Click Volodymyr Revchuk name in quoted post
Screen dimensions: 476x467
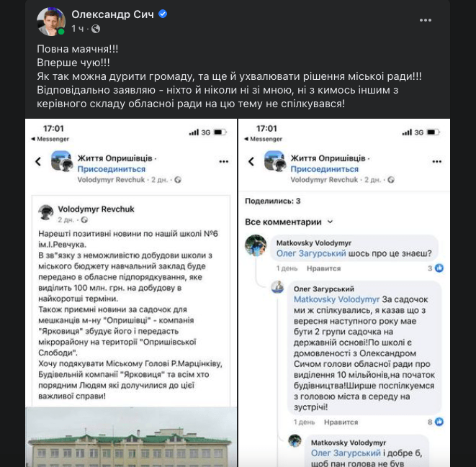pos(96,209)
